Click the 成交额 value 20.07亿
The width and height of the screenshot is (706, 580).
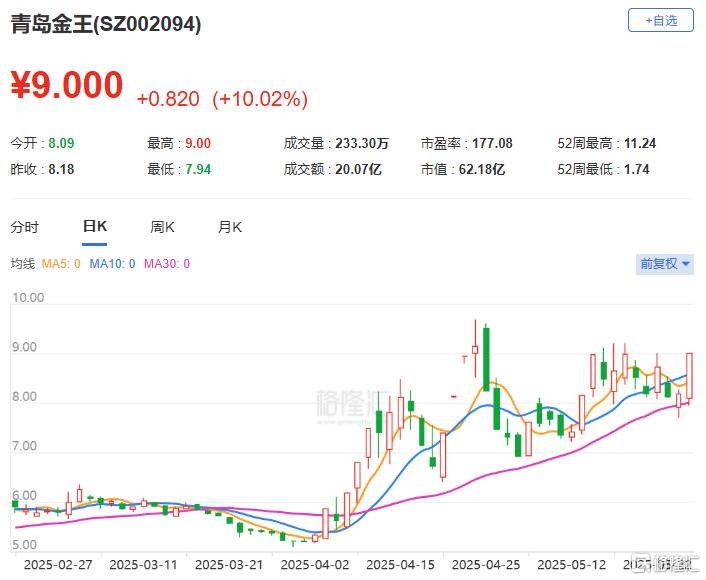point(358,169)
